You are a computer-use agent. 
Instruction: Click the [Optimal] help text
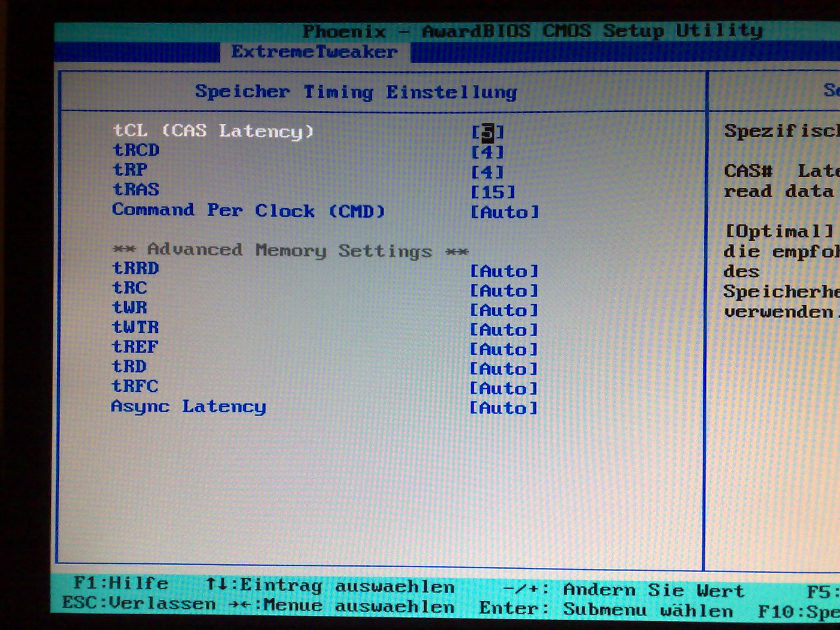780,231
